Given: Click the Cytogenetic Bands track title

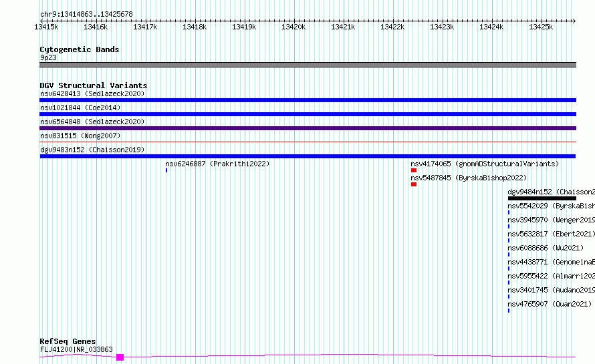Looking at the screenshot, I should point(80,49).
